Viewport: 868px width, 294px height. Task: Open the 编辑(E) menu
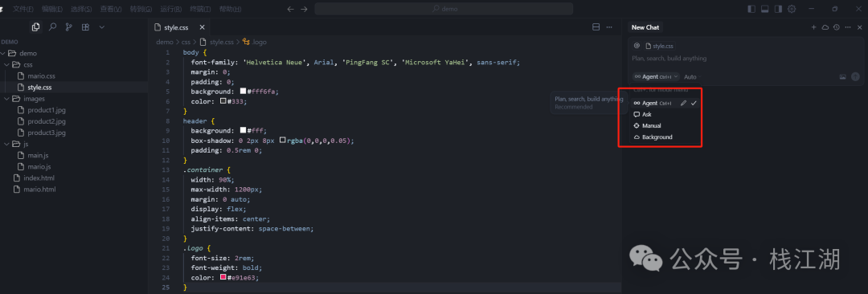[52, 9]
